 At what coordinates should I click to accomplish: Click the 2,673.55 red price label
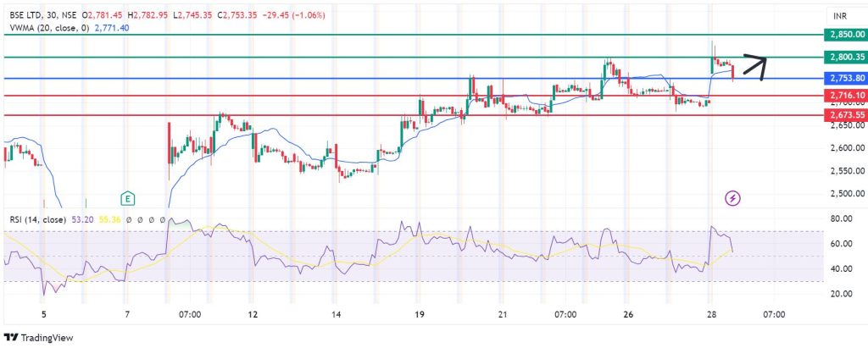click(845, 114)
